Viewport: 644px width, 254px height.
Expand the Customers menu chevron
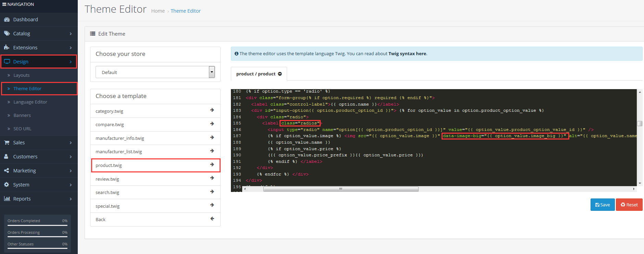point(71,157)
